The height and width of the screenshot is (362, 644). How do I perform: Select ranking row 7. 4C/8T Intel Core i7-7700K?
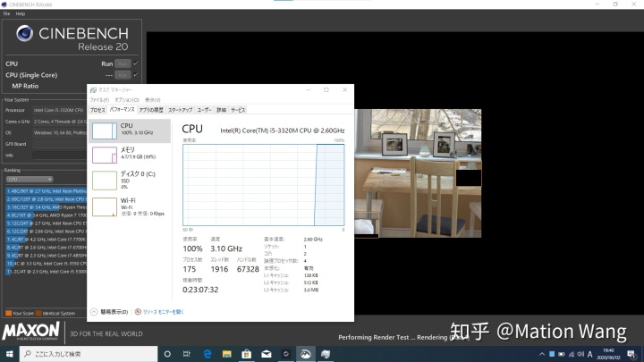coord(46,240)
